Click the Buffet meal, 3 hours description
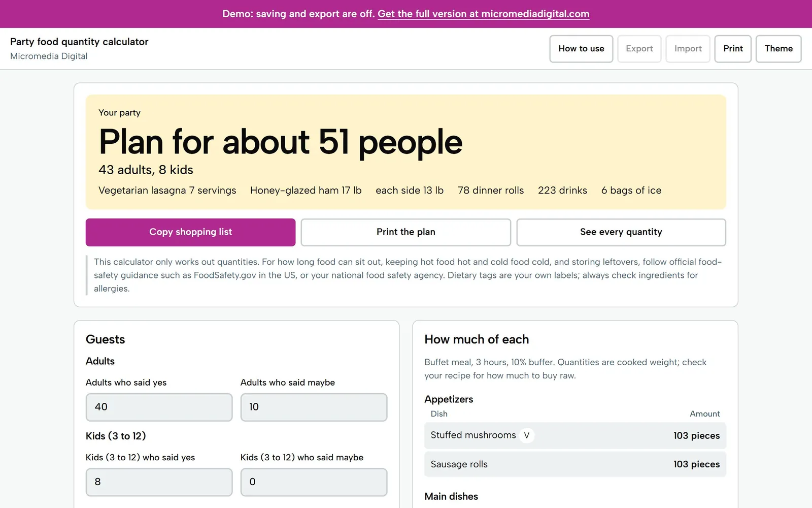This screenshot has width=812, height=508. tap(565, 369)
